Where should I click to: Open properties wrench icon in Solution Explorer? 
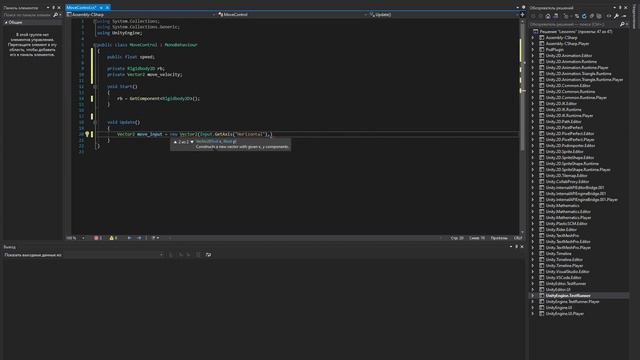616,16
